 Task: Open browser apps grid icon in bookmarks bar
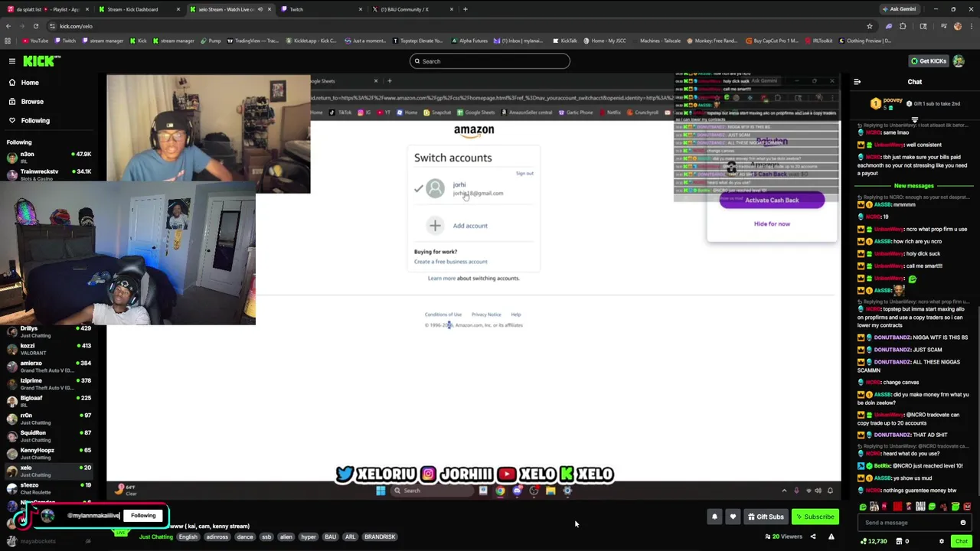[8, 41]
